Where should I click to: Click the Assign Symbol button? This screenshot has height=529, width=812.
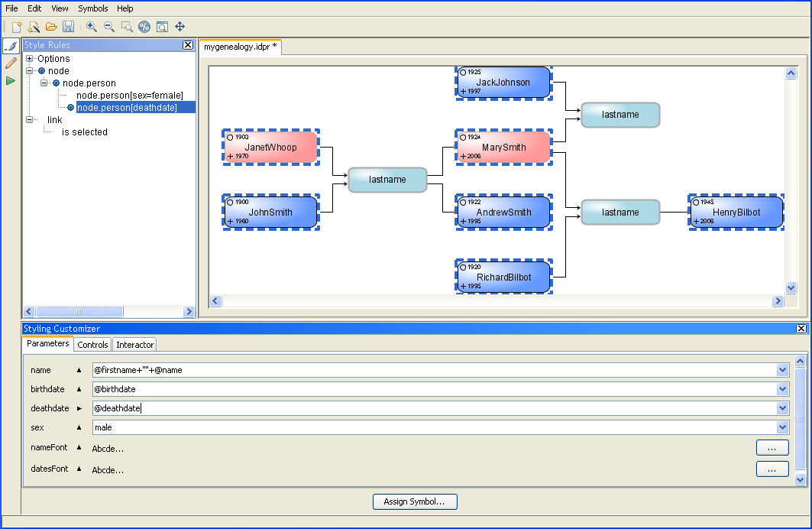415,501
